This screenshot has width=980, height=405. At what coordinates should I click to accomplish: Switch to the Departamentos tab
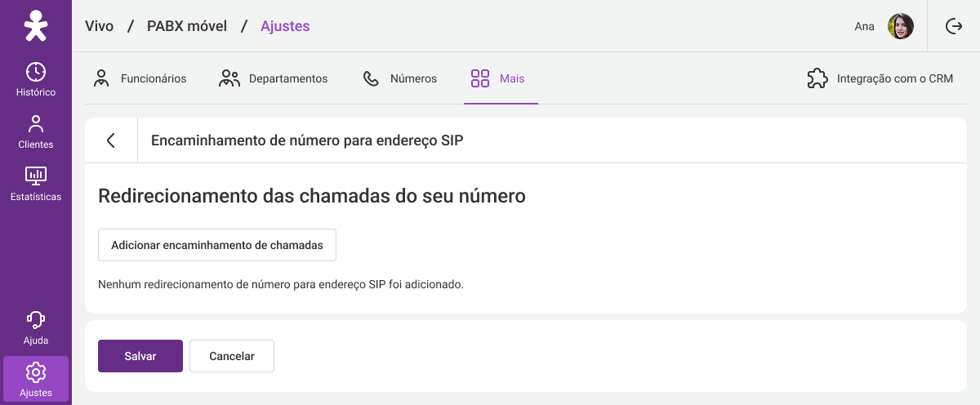pos(273,78)
